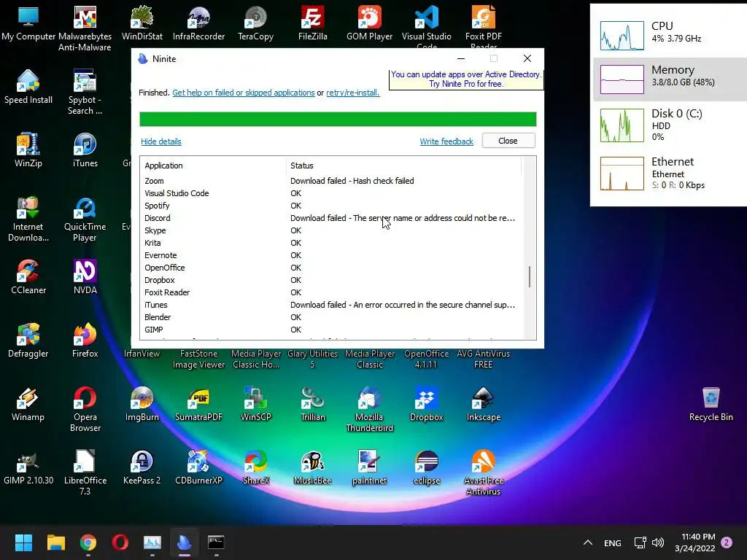This screenshot has height=560, width=747.
Task: Click the Trillian desktop shortcut
Action: tap(312, 404)
